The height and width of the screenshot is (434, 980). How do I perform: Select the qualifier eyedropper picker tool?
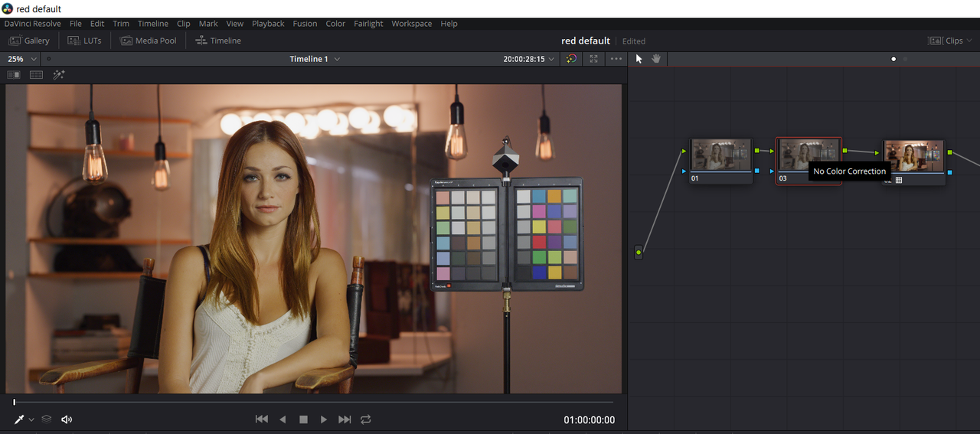pyautogui.click(x=20, y=419)
